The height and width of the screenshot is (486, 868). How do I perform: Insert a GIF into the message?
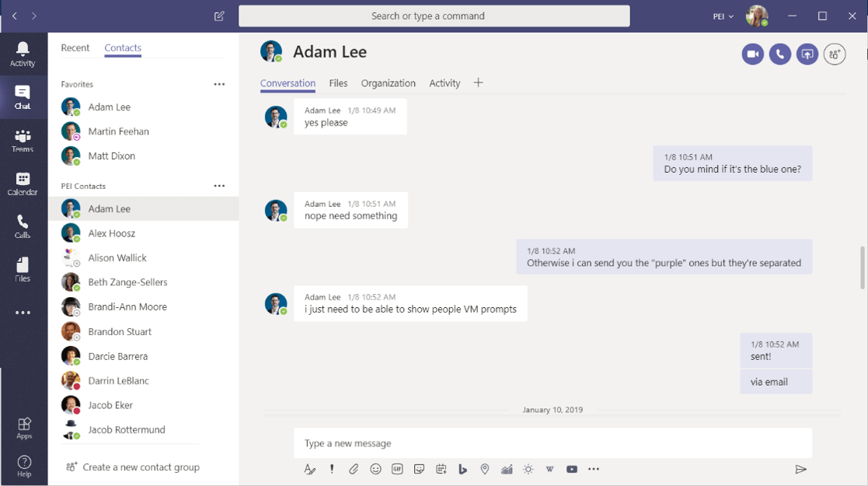(x=397, y=469)
